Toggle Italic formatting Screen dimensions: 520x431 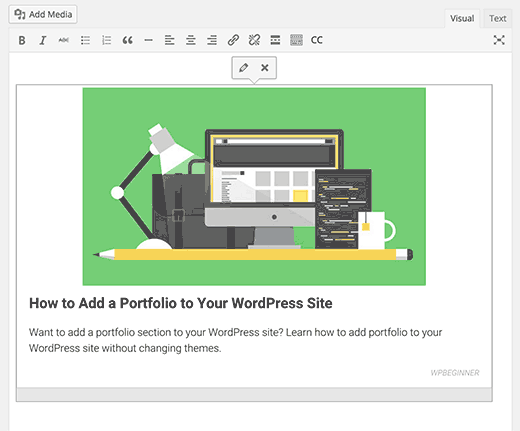pos(43,40)
